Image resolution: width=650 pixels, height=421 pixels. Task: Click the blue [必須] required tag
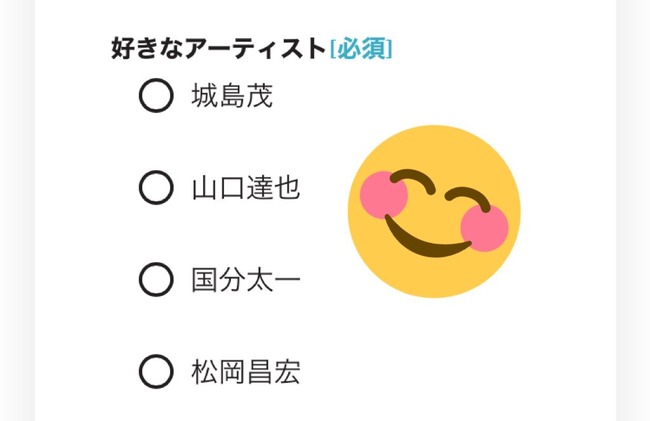pos(361,48)
